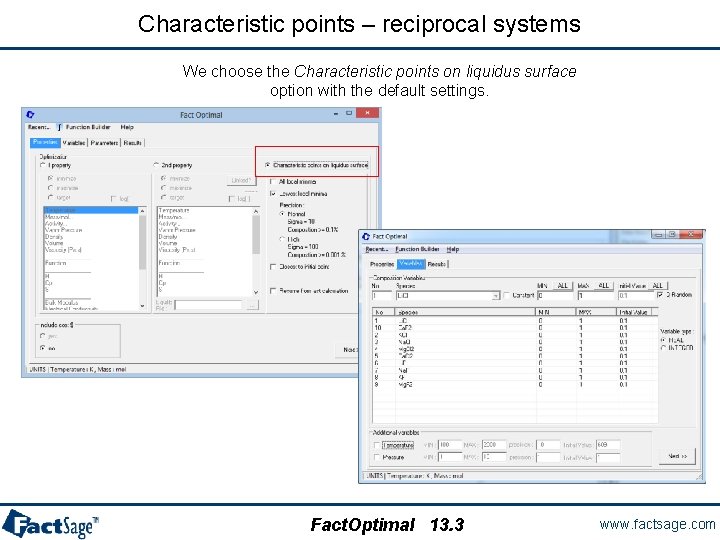Viewport: 720px width, 540px height.
Task: Click the ALL button beside Initial Value
Action: click(x=657, y=286)
